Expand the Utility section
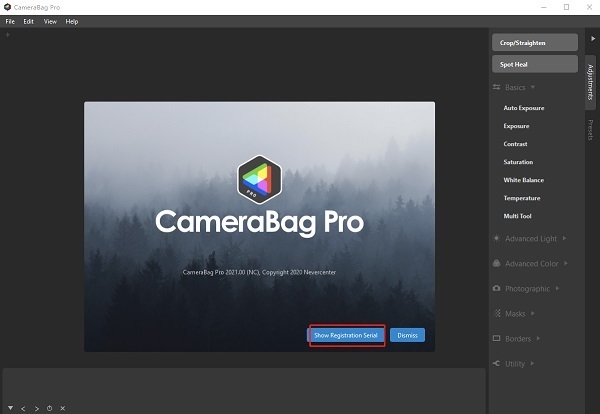 (x=532, y=363)
